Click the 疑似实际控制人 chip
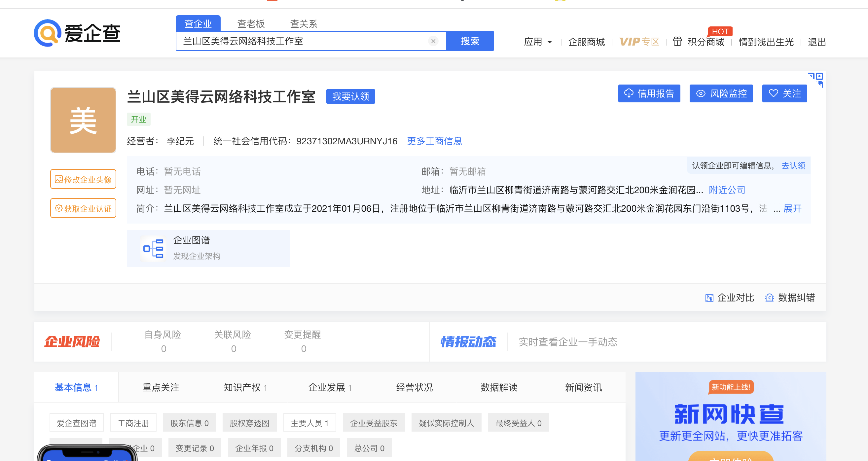The width and height of the screenshot is (868, 461). click(x=446, y=423)
